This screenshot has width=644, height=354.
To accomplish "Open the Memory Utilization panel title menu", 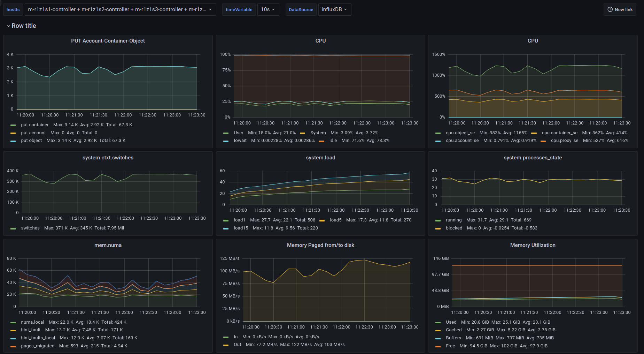I will coord(533,245).
